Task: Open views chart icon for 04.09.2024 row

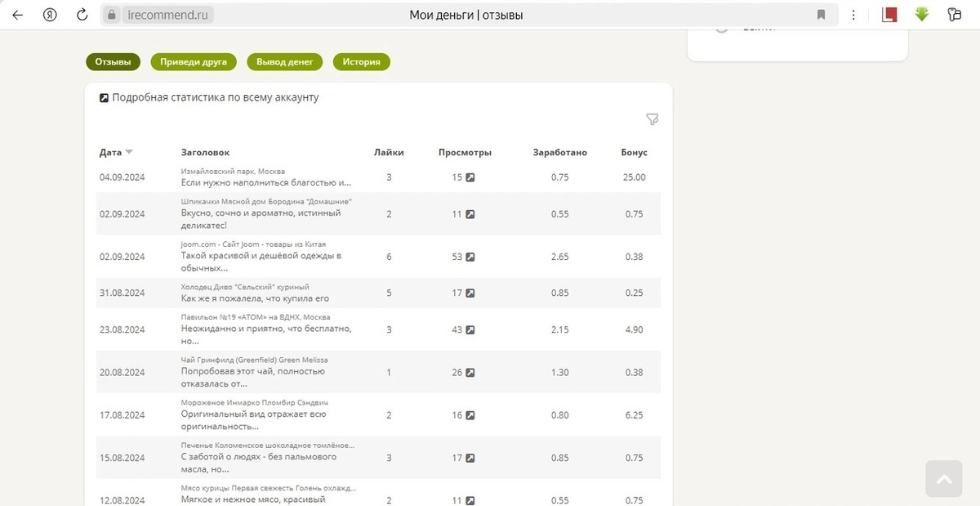Action: 470,177
